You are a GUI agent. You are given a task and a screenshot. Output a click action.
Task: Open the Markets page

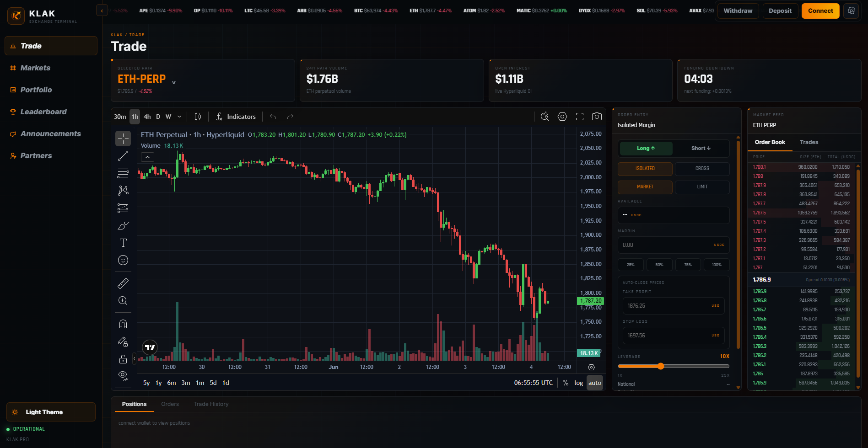(51, 68)
